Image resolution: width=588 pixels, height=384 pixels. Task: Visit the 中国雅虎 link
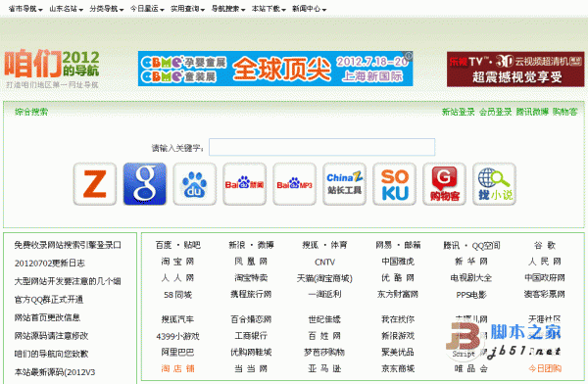[x=398, y=262]
